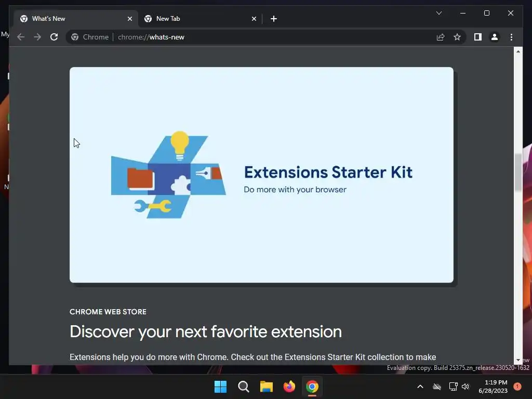Click the scrollbar up arrow
The height and width of the screenshot is (399, 532).
pos(518,51)
